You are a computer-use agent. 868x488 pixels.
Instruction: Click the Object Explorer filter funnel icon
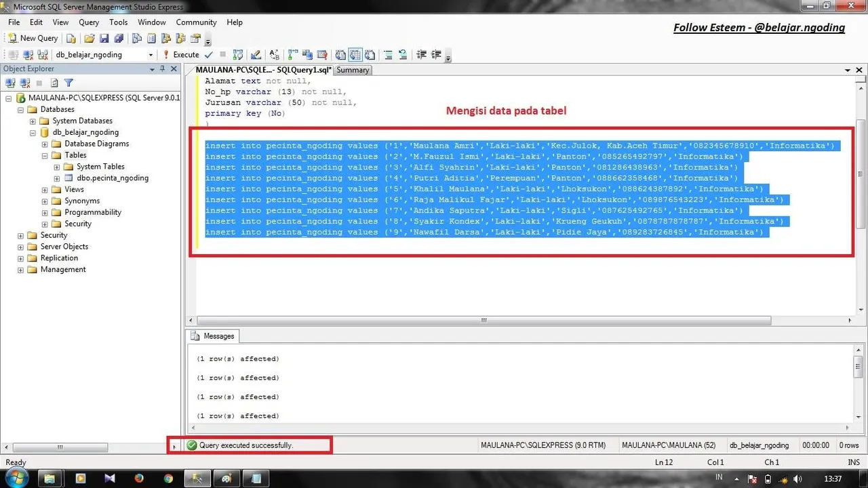pos(68,83)
